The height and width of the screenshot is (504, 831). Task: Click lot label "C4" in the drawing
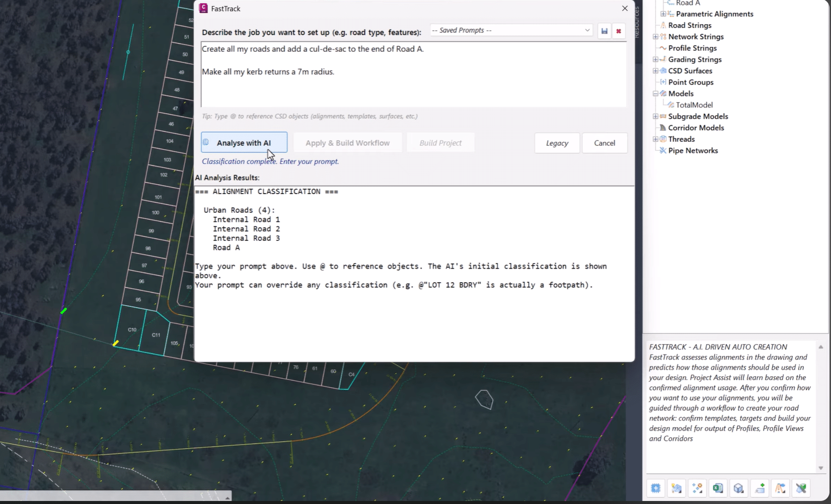tap(351, 374)
